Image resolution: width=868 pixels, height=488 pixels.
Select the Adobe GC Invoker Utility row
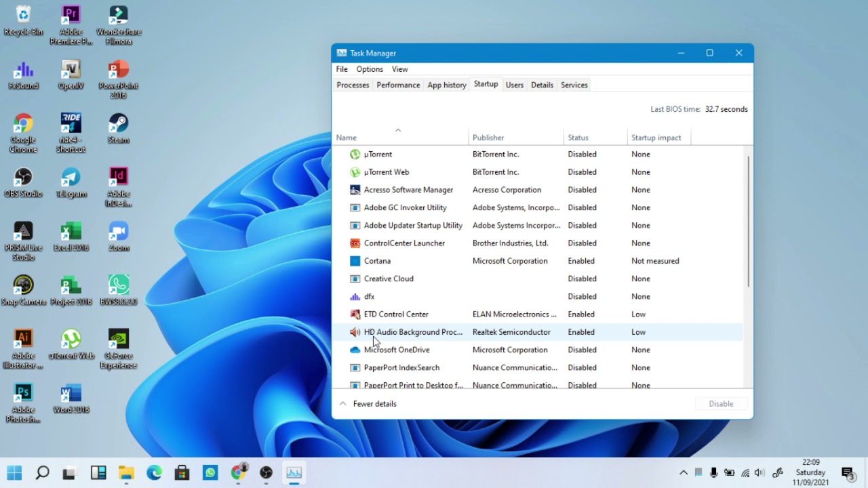point(537,207)
